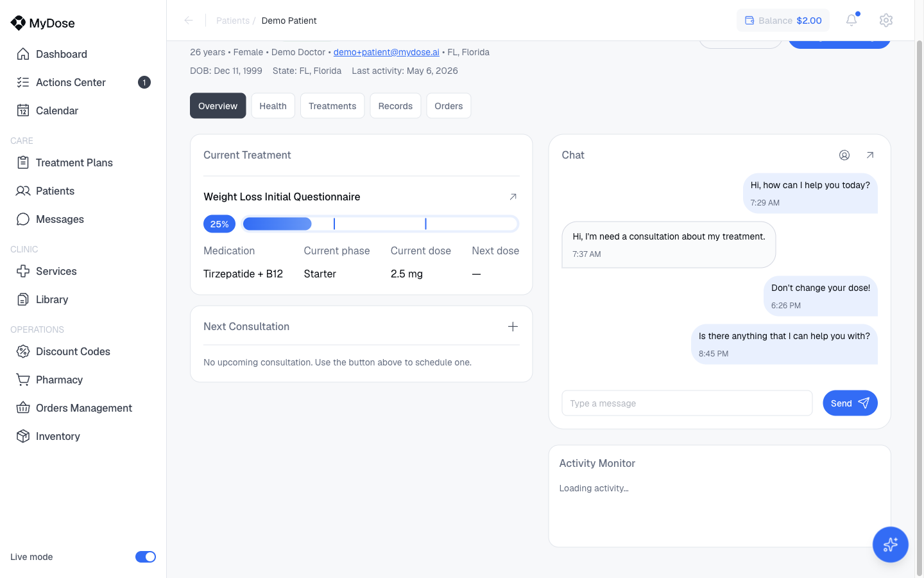The height and width of the screenshot is (578, 924).
Task: Click the Activity Monitor heading
Action: 597,463
